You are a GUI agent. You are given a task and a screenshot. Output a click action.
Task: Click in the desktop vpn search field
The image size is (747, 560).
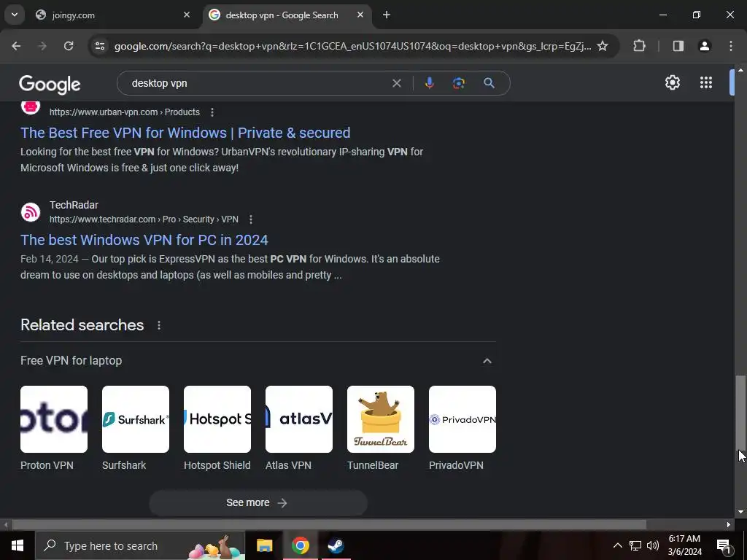tap(258, 83)
